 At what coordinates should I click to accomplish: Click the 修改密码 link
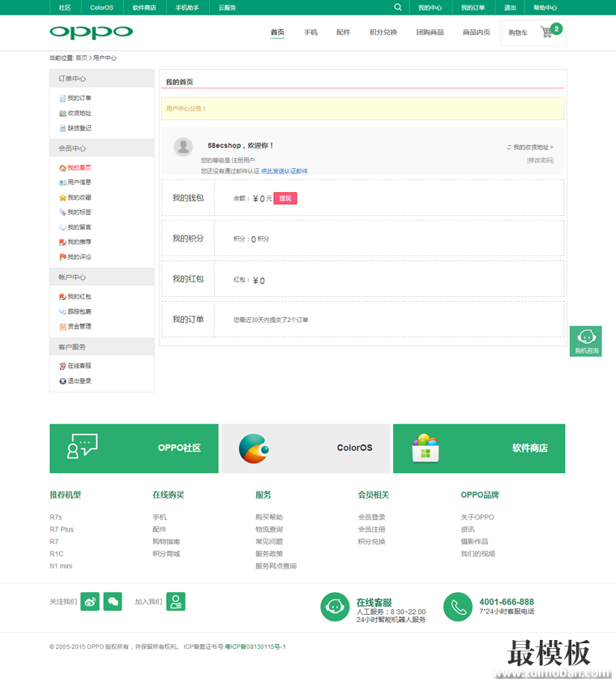(541, 161)
